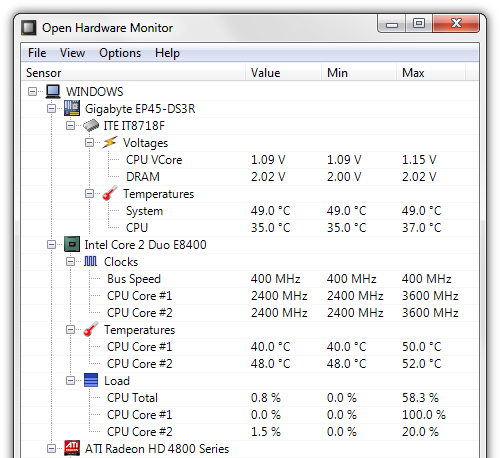Collapse Temperatures group under ITE IT8718F
500x458 pixels.
(89, 193)
